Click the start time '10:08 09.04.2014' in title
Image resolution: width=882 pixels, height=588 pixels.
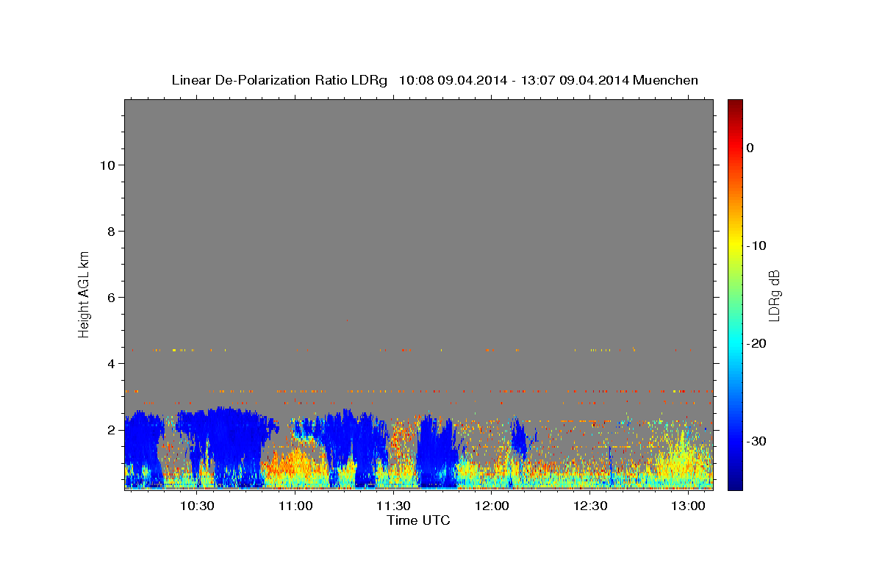pyautogui.click(x=453, y=80)
